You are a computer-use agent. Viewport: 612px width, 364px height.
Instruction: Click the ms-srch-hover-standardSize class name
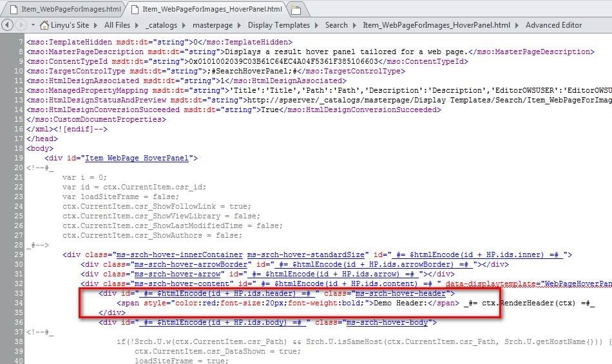click(305, 254)
